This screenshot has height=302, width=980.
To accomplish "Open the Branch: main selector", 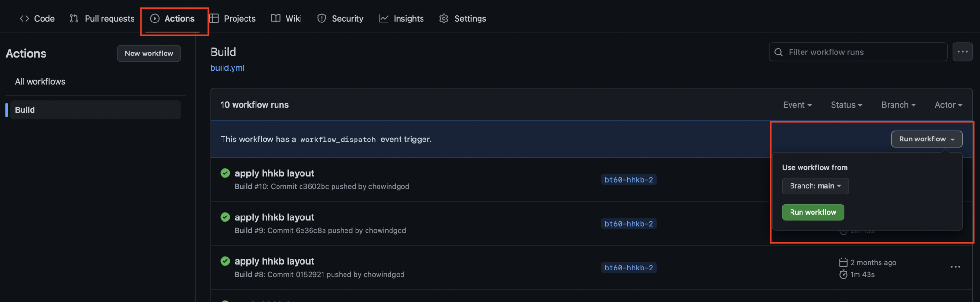I will pos(815,186).
